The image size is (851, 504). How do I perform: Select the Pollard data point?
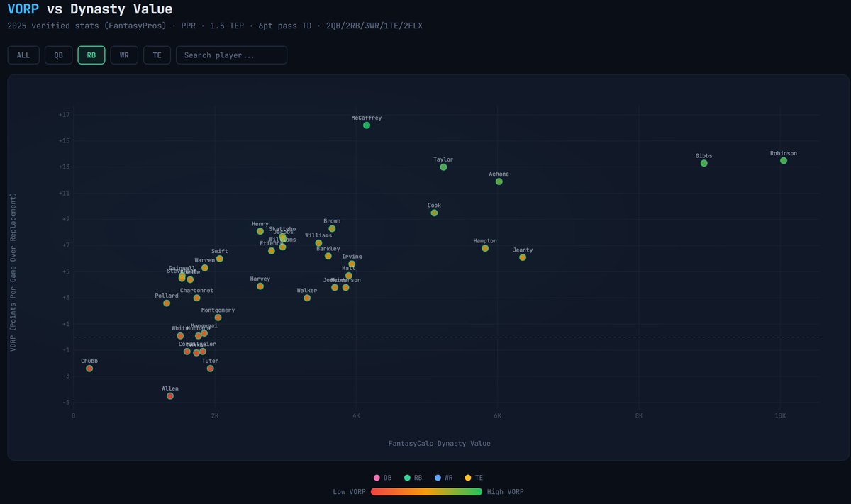(x=167, y=303)
